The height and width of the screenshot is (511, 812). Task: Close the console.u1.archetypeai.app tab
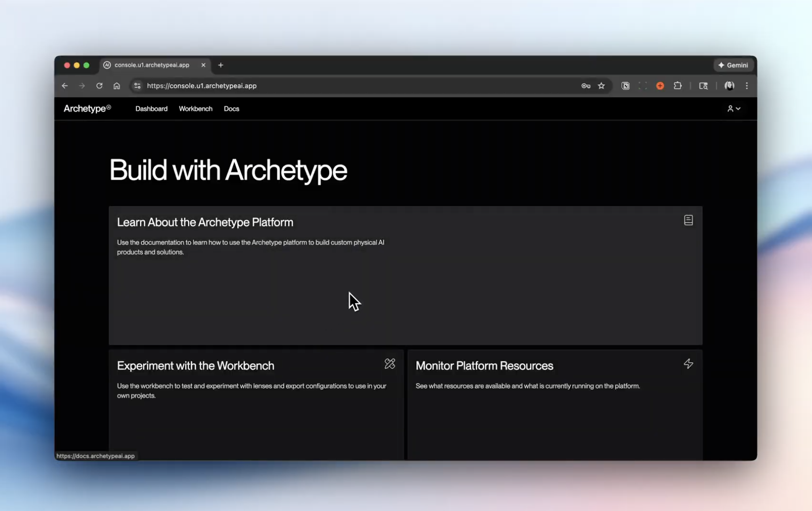click(x=203, y=65)
